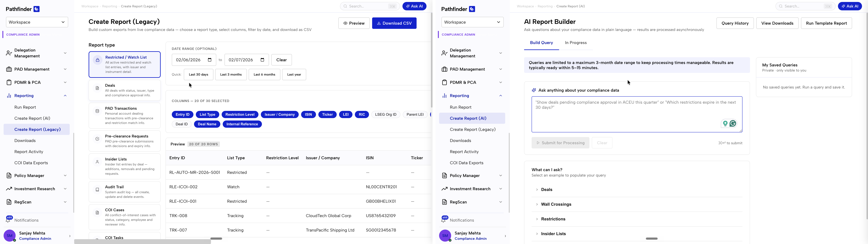The height and width of the screenshot is (244, 868).
Task: Open the Notifications bell in the Legacy window
Action: pyautogui.click(x=8, y=220)
